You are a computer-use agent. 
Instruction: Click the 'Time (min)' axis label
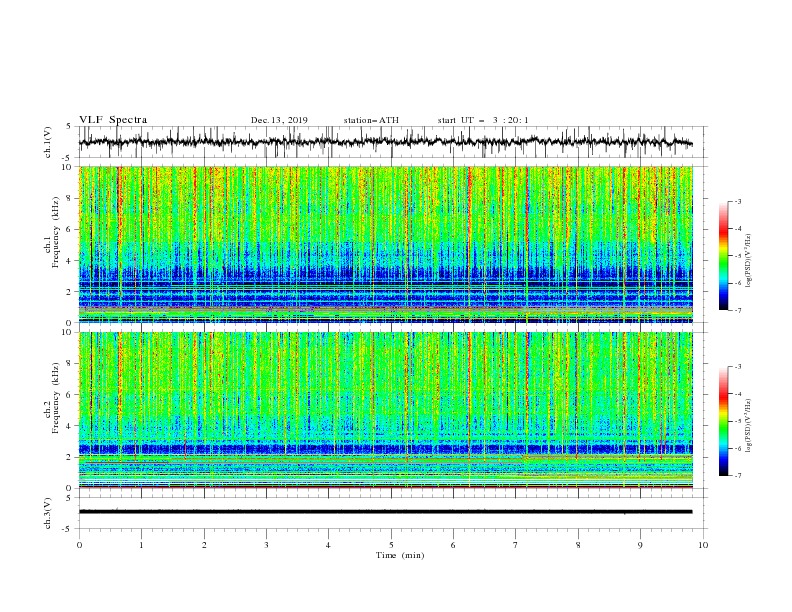pos(400,555)
